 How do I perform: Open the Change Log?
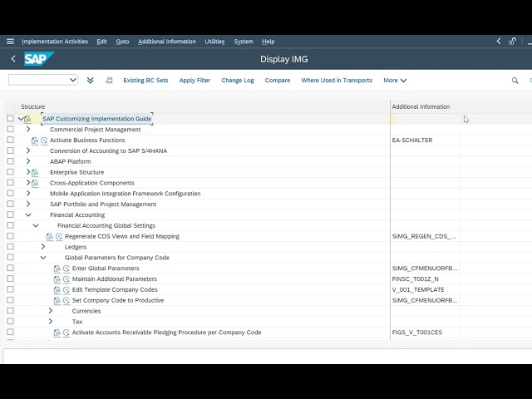coord(238,81)
